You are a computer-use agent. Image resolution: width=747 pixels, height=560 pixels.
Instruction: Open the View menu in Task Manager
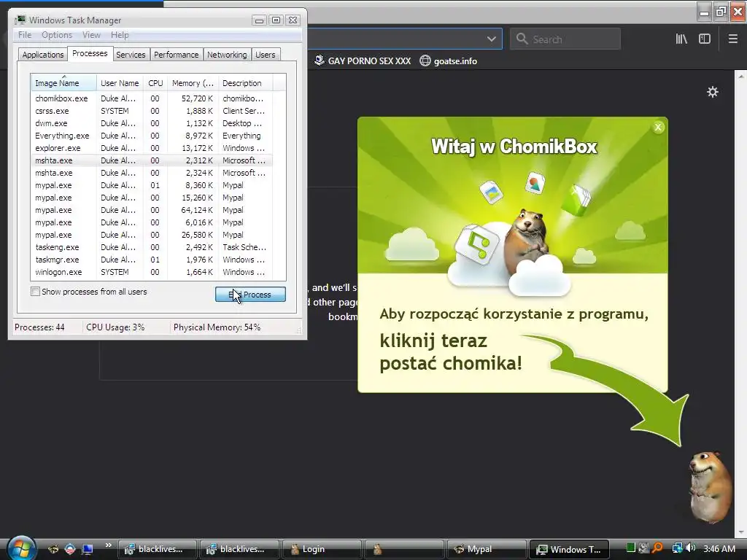coord(91,35)
